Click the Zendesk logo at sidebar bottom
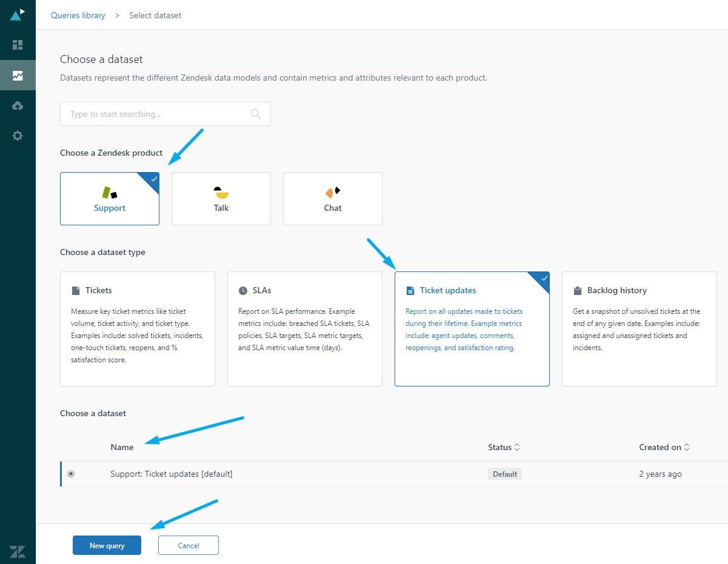 (18, 551)
